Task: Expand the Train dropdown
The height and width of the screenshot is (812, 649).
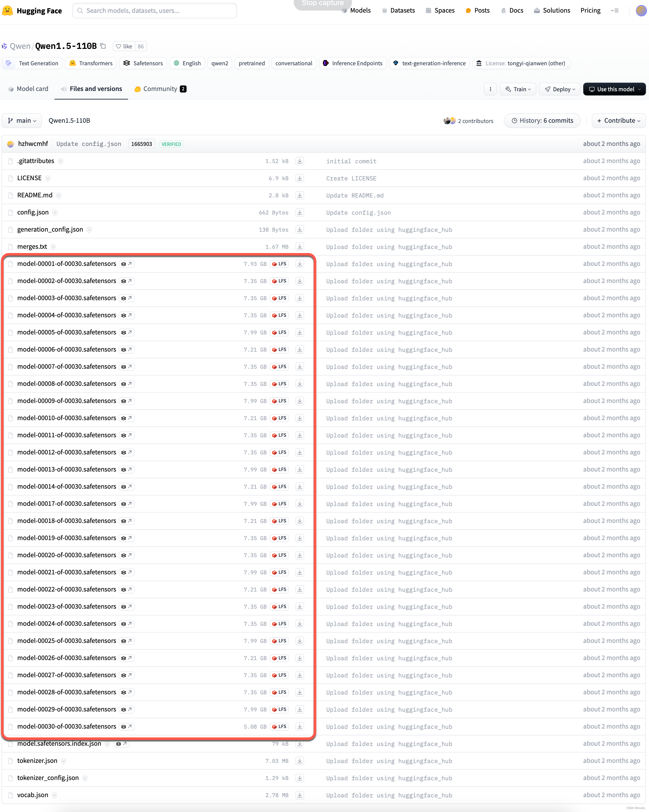Action: pyautogui.click(x=518, y=89)
